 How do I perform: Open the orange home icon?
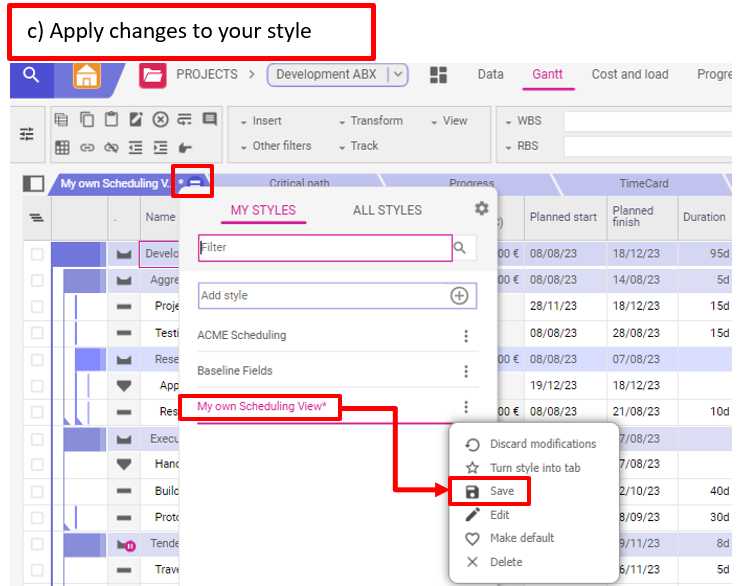pyautogui.click(x=88, y=76)
